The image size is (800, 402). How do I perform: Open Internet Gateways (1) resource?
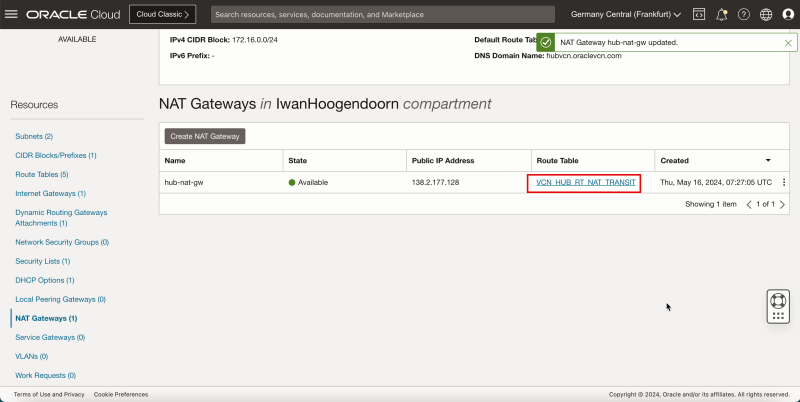coord(50,193)
